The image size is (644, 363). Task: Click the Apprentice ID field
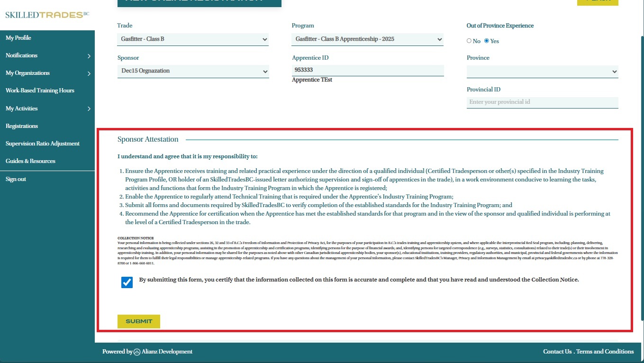pos(367,70)
